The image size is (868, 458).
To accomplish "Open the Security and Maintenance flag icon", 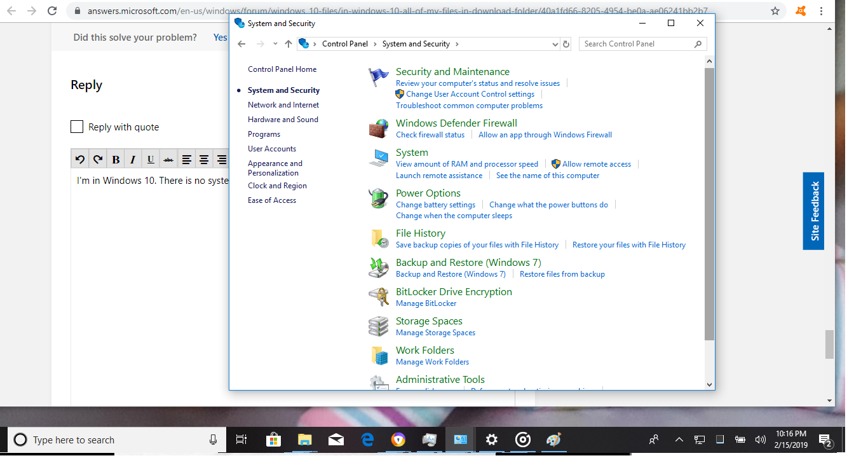I will pos(379,77).
